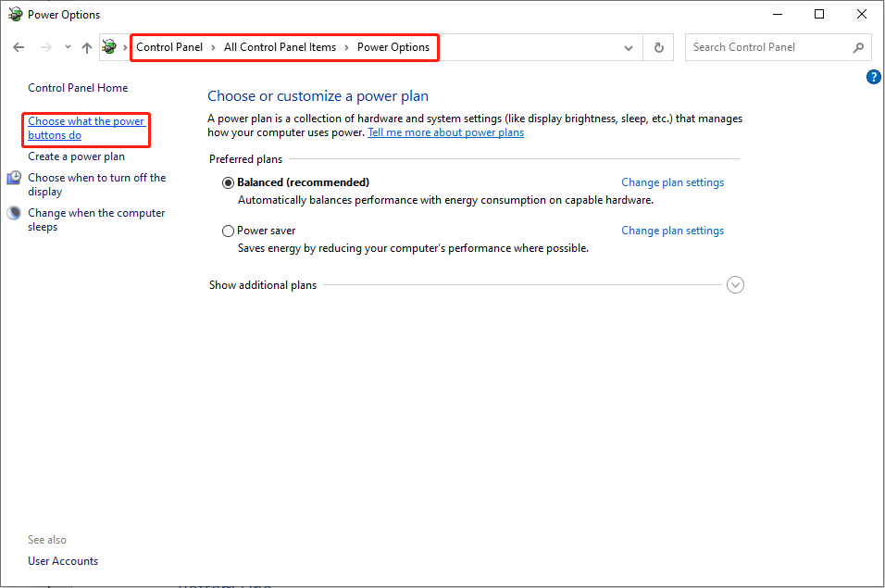Open Change when the computer sleeps

click(96, 220)
